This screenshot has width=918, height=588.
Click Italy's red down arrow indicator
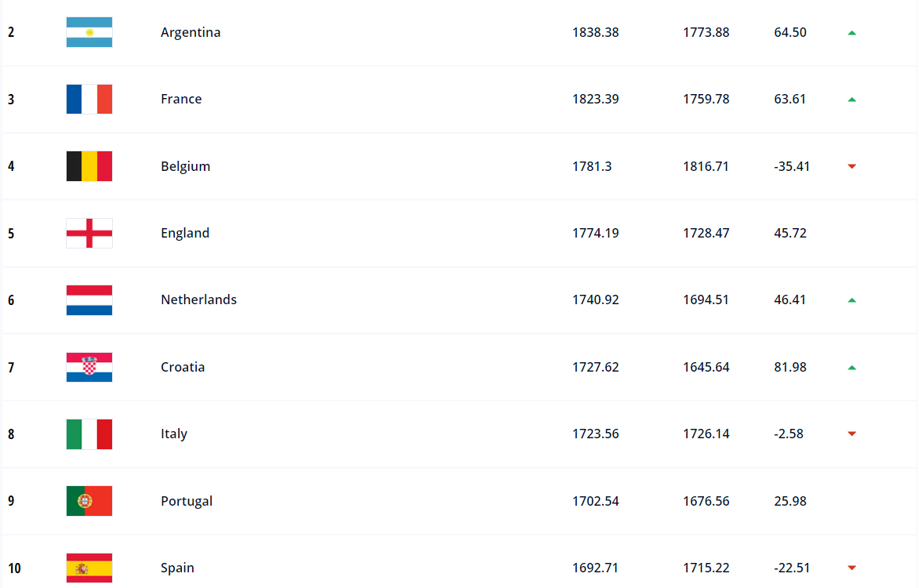[851, 434]
